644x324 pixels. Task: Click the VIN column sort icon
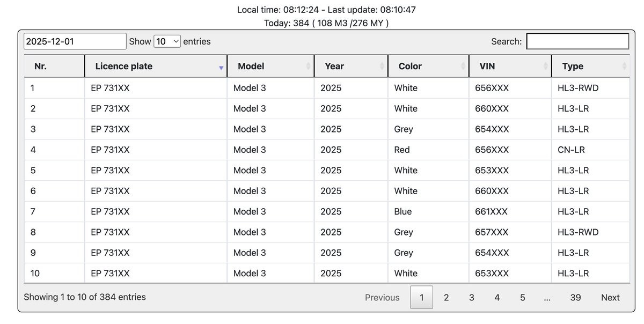[x=546, y=66]
